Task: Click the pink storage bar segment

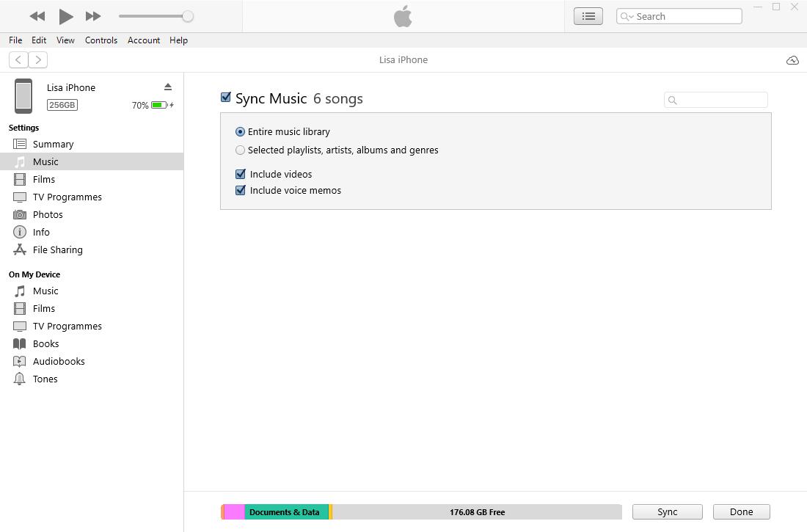Action: pos(234,512)
